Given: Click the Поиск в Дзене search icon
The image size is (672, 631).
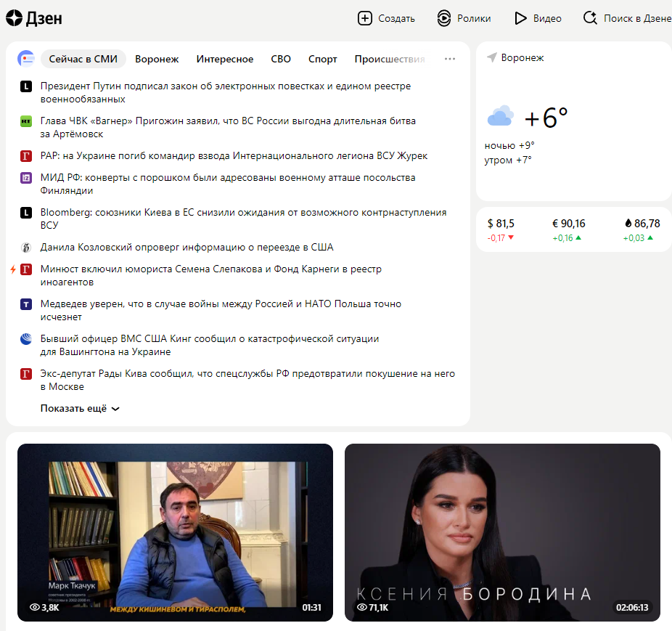Looking at the screenshot, I should click(x=590, y=17).
